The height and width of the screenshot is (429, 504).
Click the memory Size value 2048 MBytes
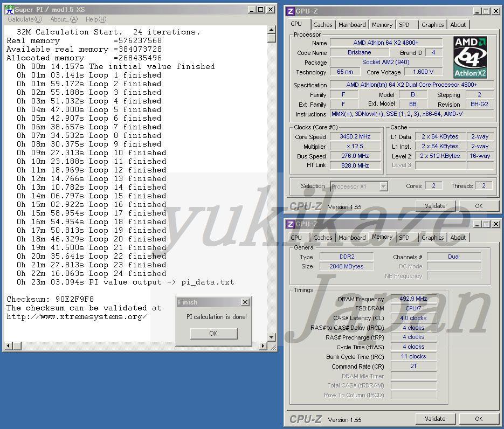[x=347, y=266]
